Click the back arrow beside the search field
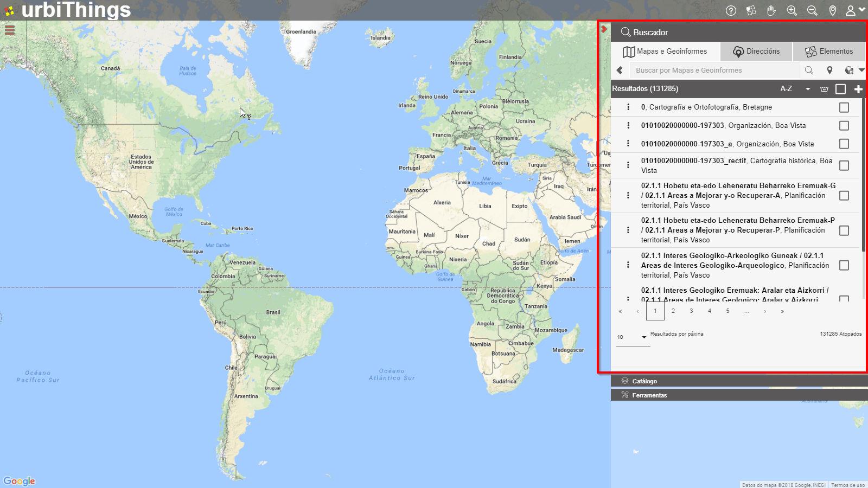Image resolution: width=868 pixels, height=488 pixels. point(620,70)
